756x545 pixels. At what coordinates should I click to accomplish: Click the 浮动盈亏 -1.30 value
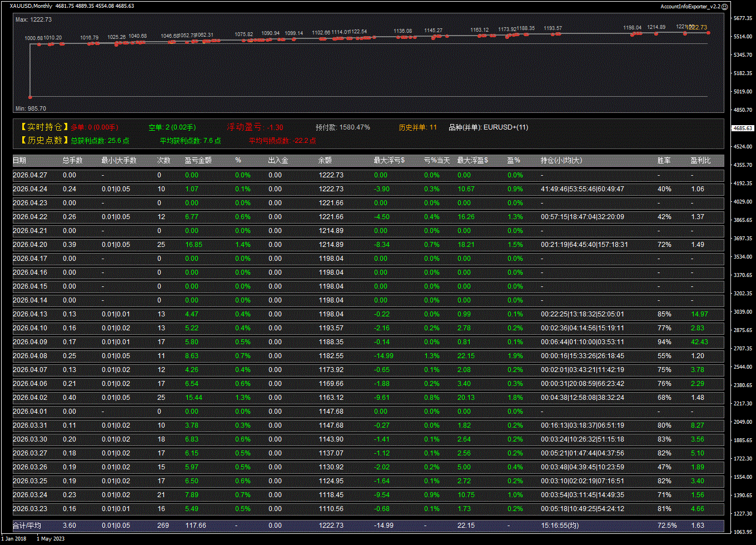pyautogui.click(x=255, y=127)
